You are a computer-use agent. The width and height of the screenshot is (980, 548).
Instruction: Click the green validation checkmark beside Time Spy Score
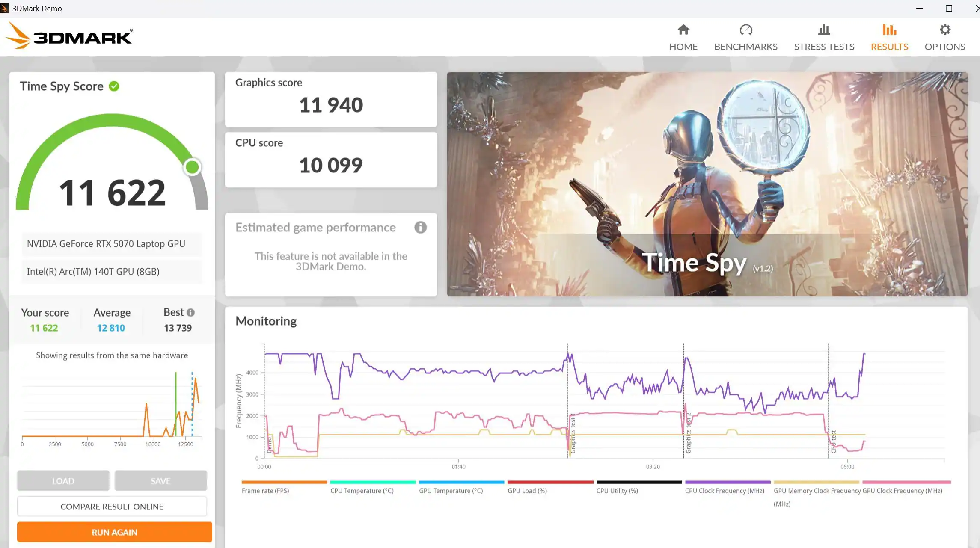(x=114, y=86)
